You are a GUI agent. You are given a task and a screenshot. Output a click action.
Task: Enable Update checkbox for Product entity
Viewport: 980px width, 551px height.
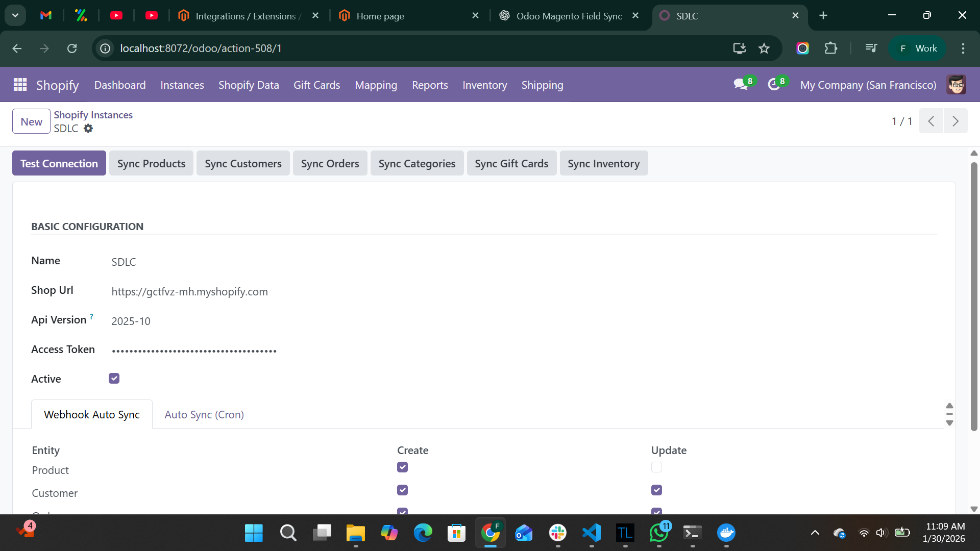656,467
